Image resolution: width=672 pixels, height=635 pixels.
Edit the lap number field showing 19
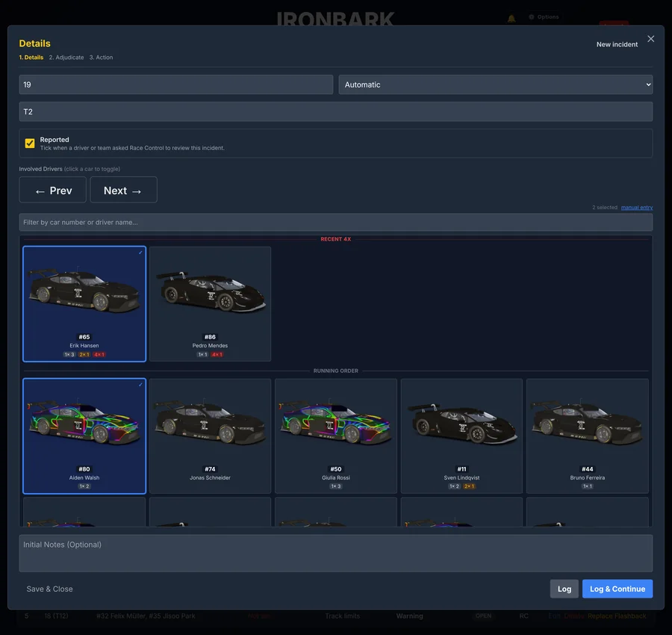pyautogui.click(x=175, y=84)
